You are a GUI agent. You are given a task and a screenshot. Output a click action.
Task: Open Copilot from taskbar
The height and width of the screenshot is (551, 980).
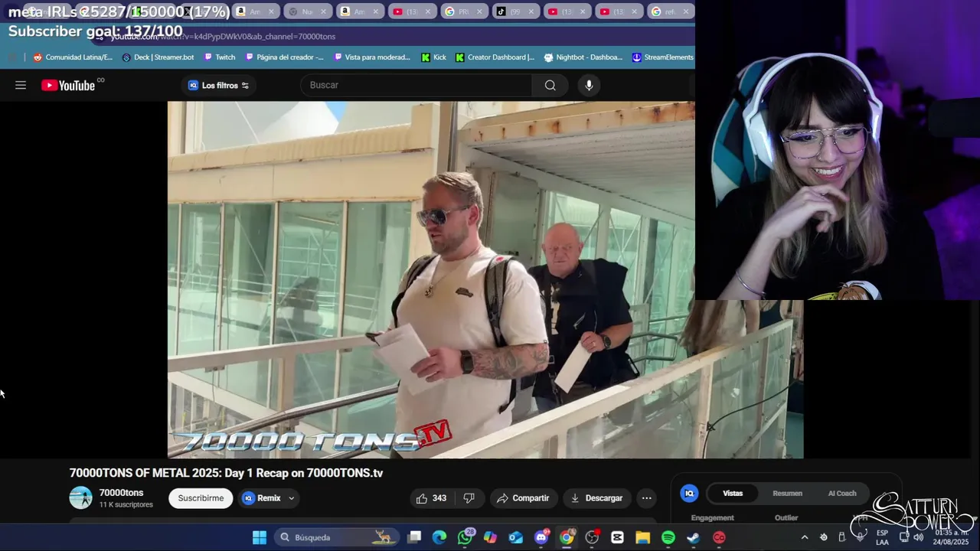tap(490, 537)
